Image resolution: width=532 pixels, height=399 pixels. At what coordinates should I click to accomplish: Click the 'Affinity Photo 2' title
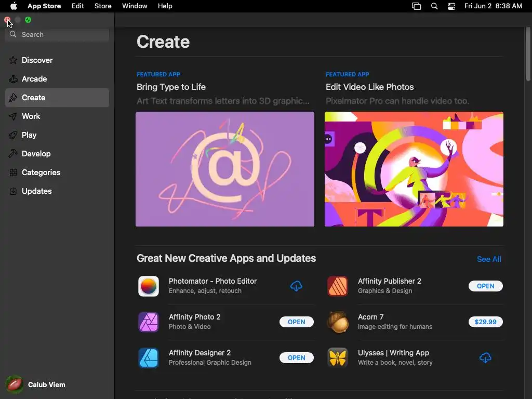(194, 317)
